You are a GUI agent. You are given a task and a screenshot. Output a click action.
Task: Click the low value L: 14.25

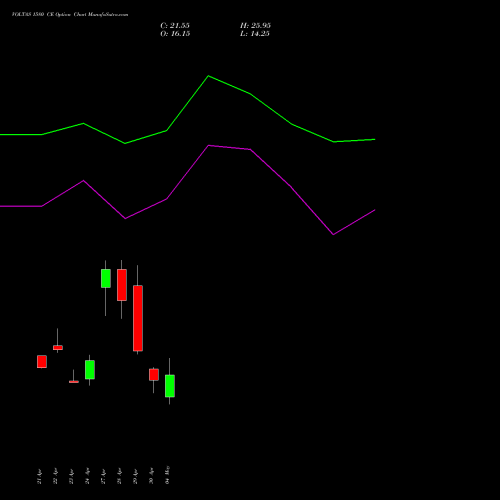[x=255, y=34]
